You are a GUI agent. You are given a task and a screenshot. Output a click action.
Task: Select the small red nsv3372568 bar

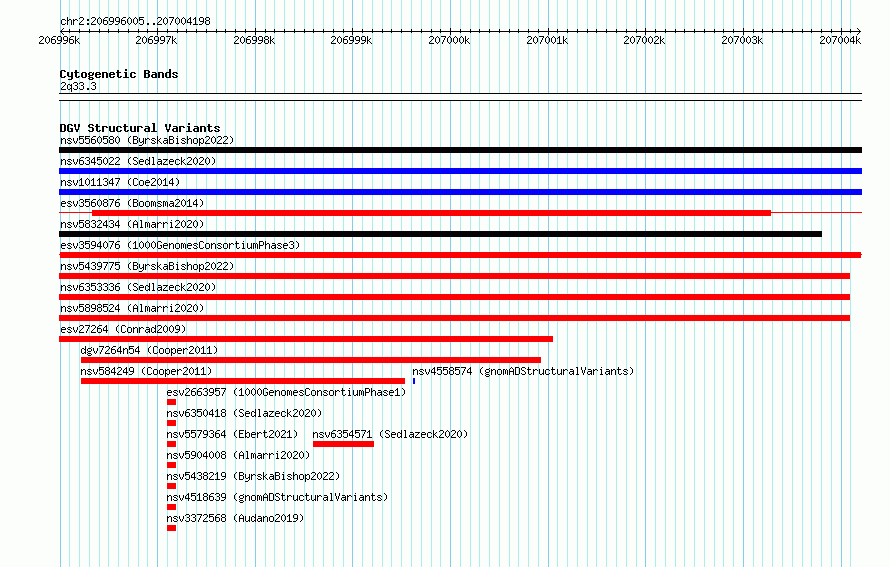click(171, 528)
